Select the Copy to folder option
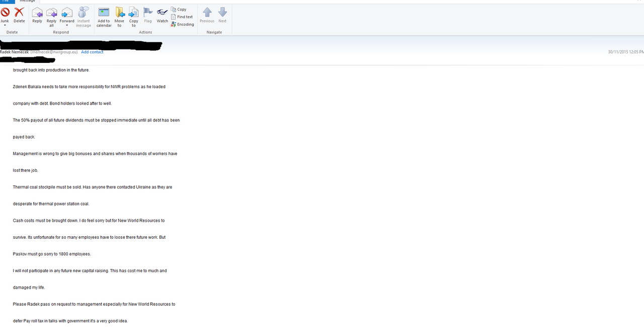Screen dimensions: 644x333 pos(134,17)
